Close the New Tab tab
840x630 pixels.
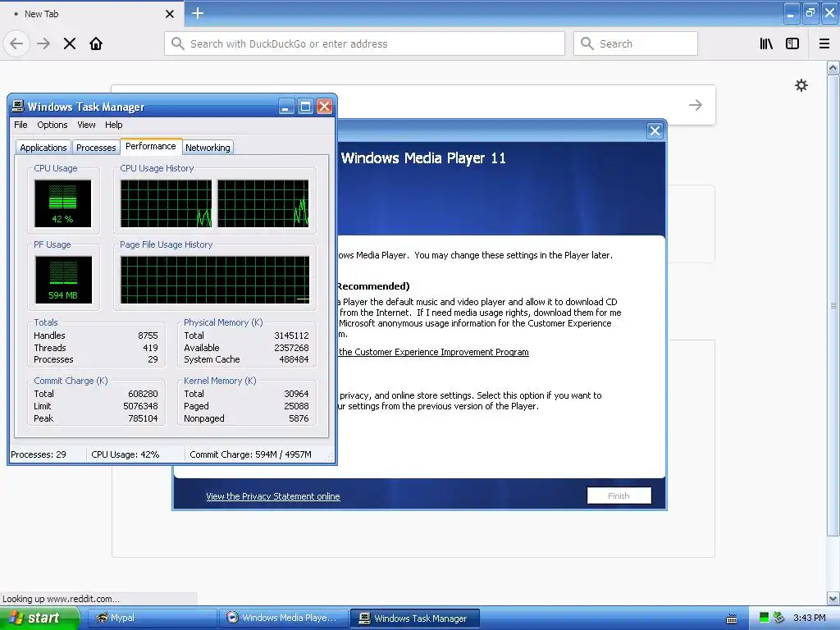pos(169,14)
